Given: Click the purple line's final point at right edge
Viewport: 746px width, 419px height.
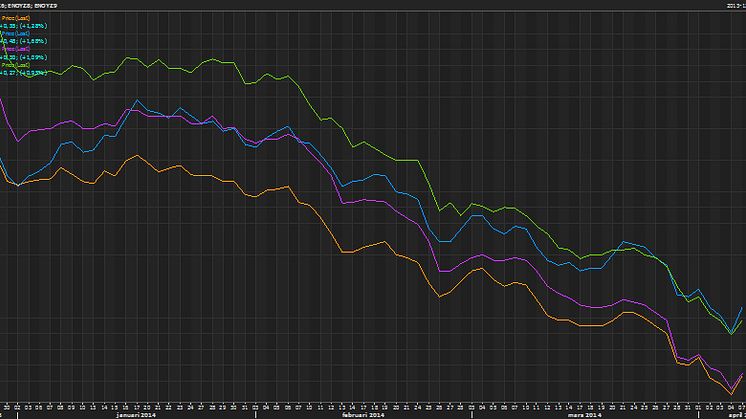Looking at the screenshot, I should [743, 373].
